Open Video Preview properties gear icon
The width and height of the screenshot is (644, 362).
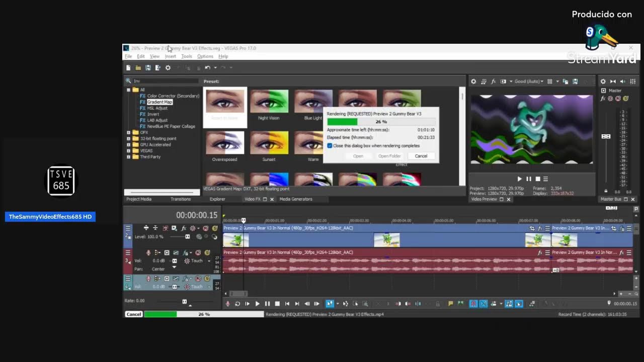coord(473,81)
